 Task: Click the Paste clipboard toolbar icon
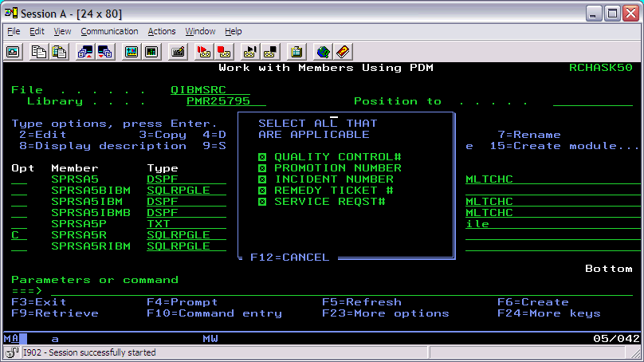click(x=59, y=52)
